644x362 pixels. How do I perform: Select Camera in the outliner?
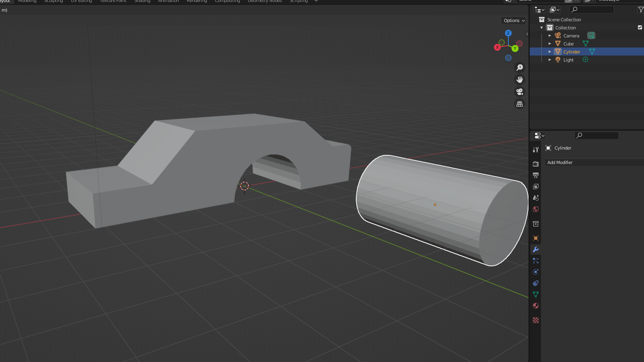tap(571, 36)
